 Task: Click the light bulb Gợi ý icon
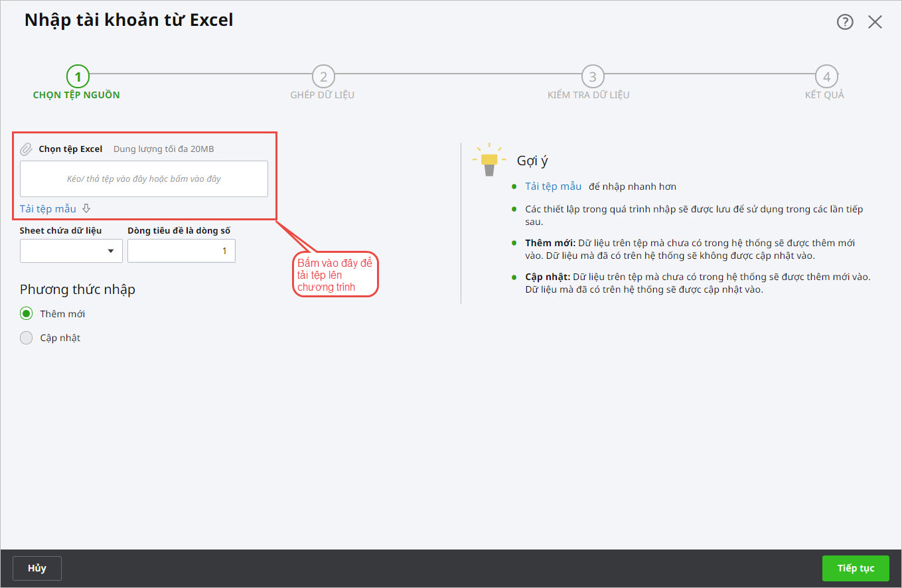[489, 160]
